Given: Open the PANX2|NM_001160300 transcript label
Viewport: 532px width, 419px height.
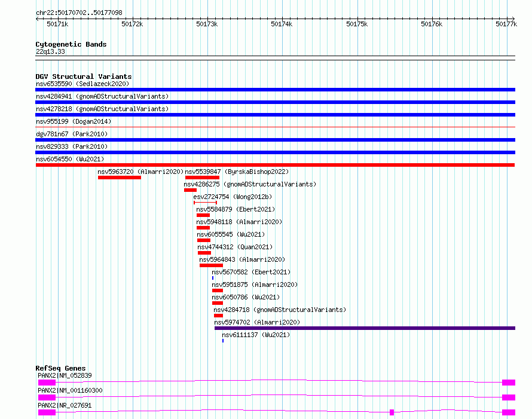Looking at the screenshot, I should pyautogui.click(x=70, y=390).
